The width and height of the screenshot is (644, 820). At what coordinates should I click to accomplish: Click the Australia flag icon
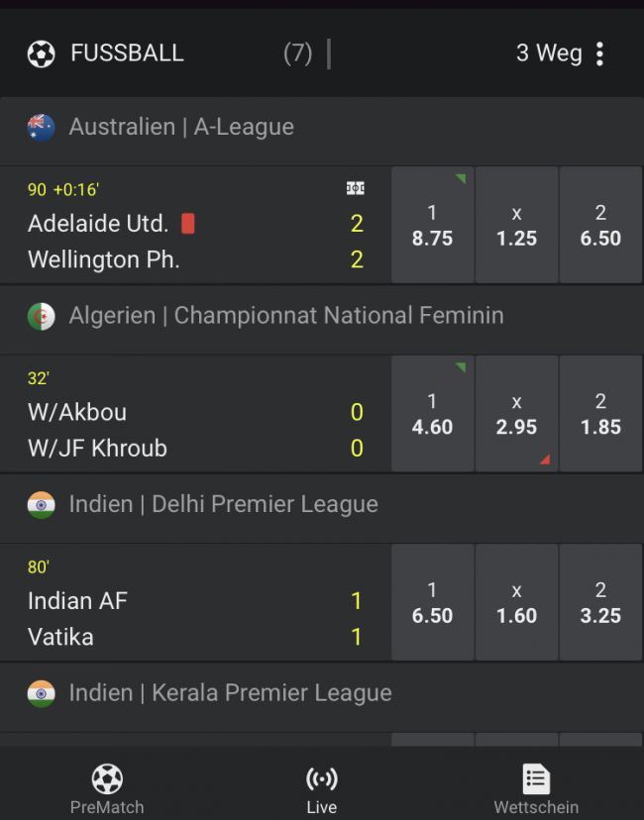[41, 127]
